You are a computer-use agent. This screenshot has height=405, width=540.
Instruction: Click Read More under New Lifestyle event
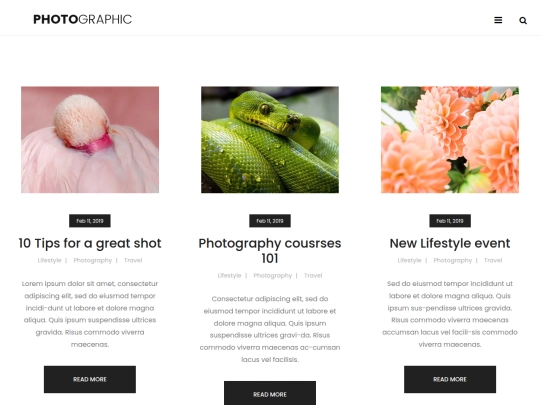pos(450,379)
